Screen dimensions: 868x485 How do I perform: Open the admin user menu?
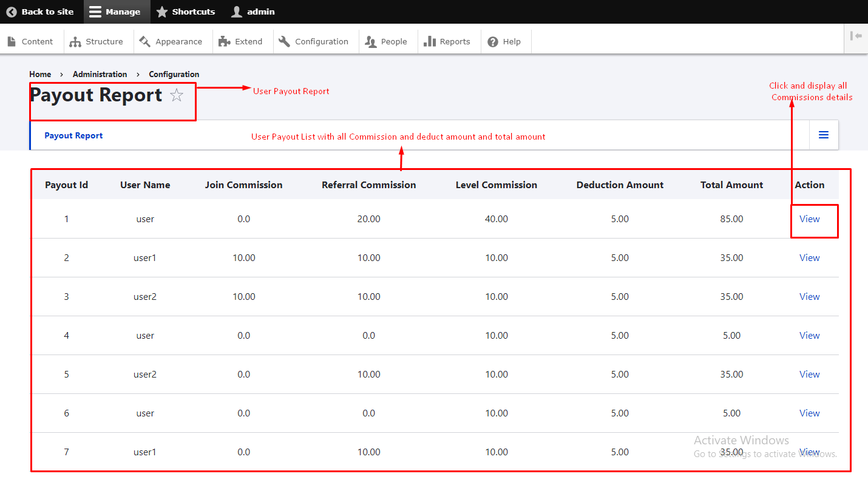254,12
